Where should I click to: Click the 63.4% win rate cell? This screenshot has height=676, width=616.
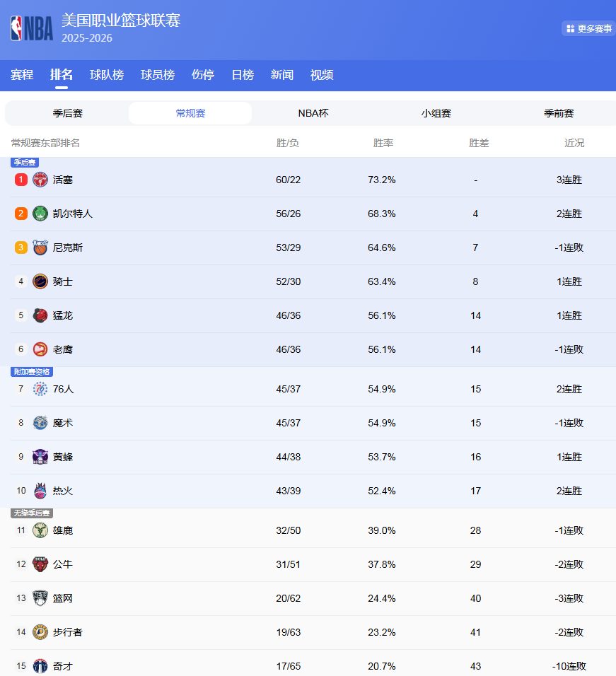pyautogui.click(x=381, y=281)
